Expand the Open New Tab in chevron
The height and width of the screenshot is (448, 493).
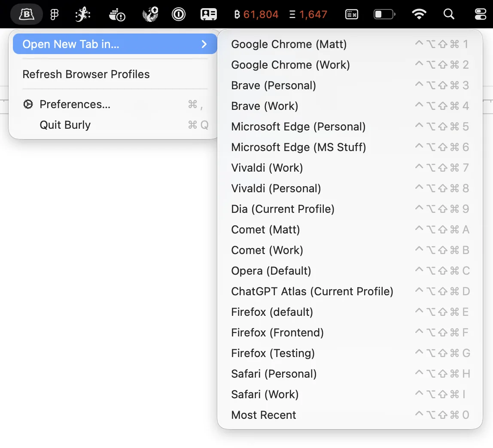(204, 44)
